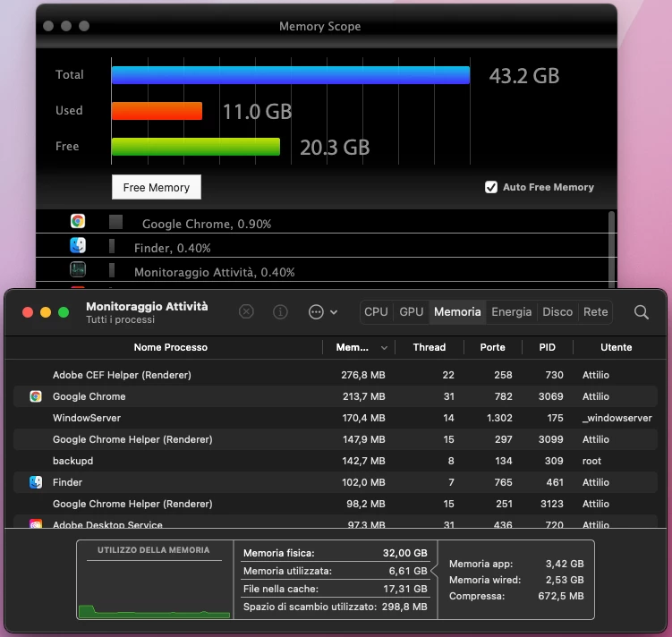Sort by the Thread column header
Image resolution: width=672 pixels, height=637 pixels.
pyautogui.click(x=429, y=347)
